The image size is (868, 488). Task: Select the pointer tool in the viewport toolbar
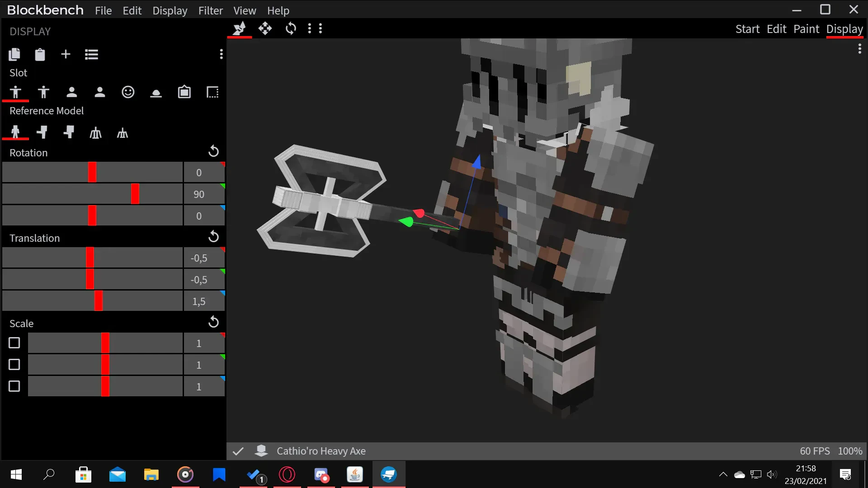point(239,28)
